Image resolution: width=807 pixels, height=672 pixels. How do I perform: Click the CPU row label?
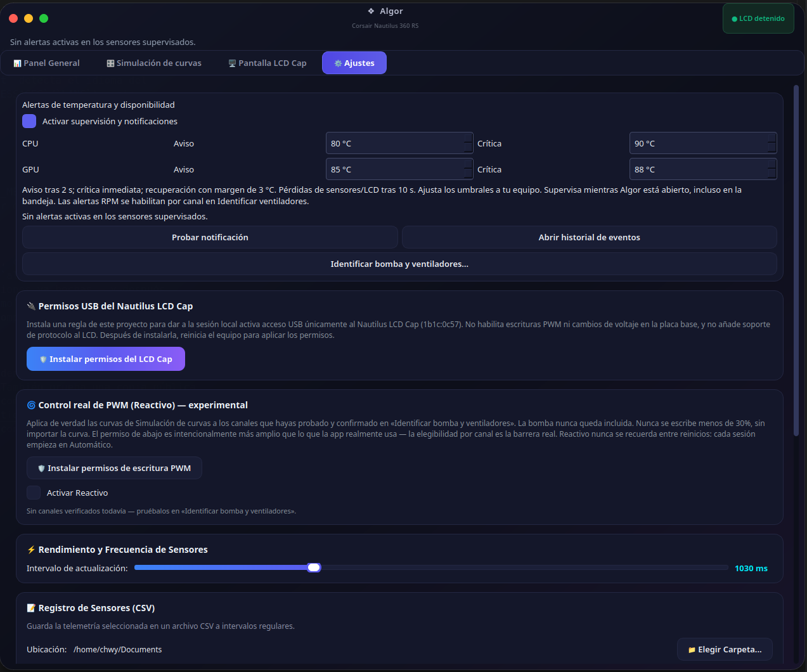click(x=30, y=143)
